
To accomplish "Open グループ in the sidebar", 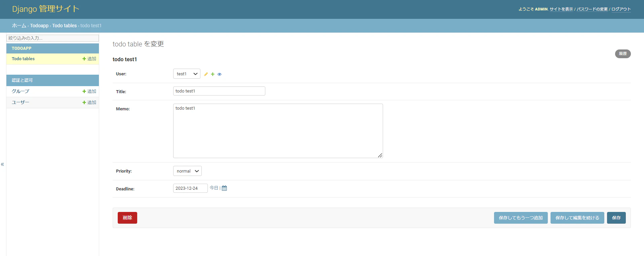I will coord(21,91).
